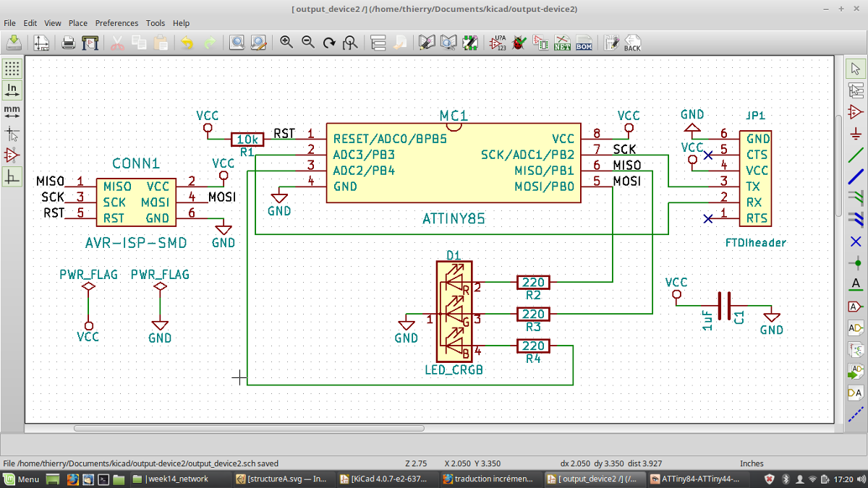Open the library editor icon

[x=427, y=43]
